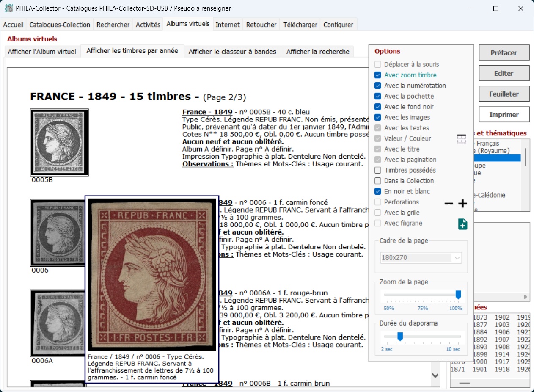Select year 1902 in the years list

tap(502, 317)
